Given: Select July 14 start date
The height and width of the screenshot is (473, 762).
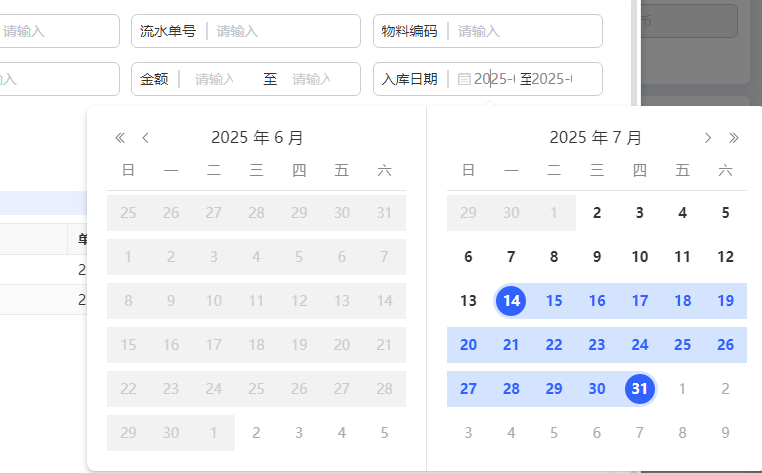Looking at the screenshot, I should click(511, 301).
